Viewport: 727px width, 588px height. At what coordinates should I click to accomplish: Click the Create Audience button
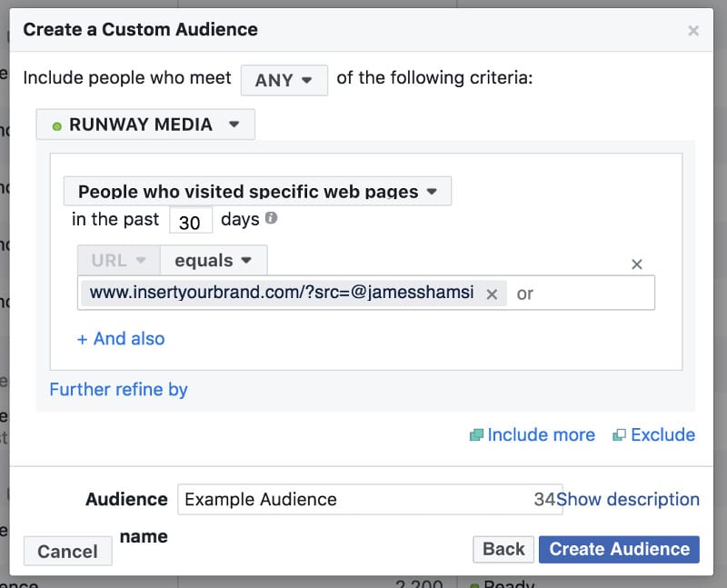click(620, 550)
